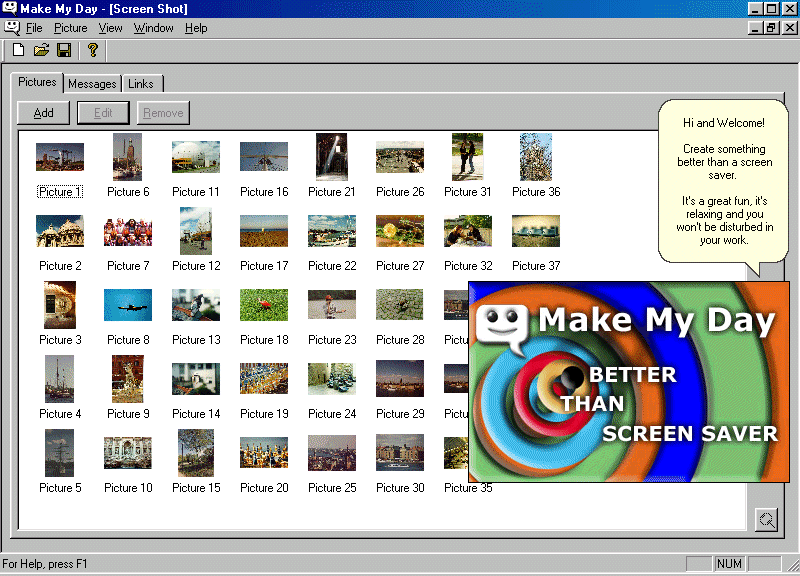Select the Picture 23 thumbnail
The image size is (800, 576).
tap(332, 305)
